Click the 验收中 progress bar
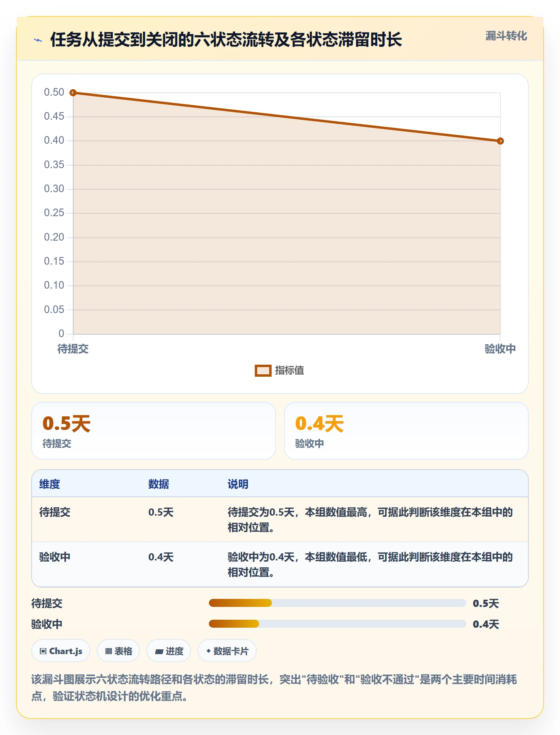Screen dimensions: 560x735 coord(337,624)
